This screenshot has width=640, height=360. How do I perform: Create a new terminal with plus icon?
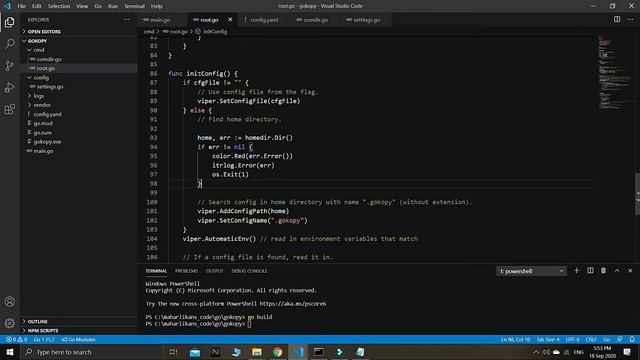click(x=576, y=271)
